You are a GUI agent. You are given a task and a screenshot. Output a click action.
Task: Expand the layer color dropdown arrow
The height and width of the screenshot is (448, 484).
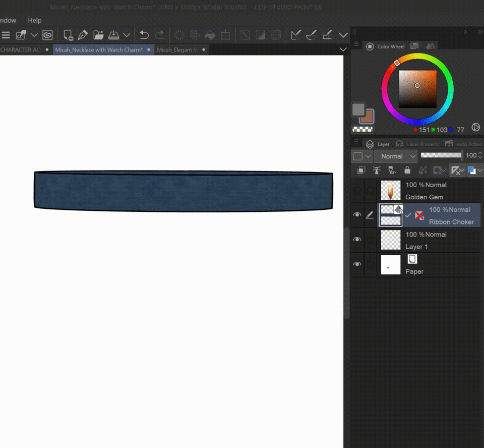(479, 171)
